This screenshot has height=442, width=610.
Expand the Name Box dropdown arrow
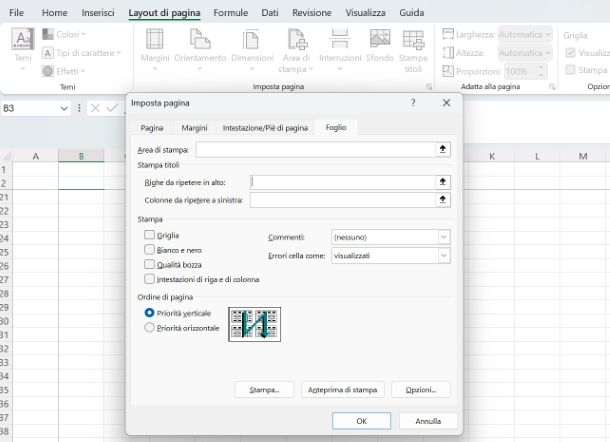[x=65, y=108]
